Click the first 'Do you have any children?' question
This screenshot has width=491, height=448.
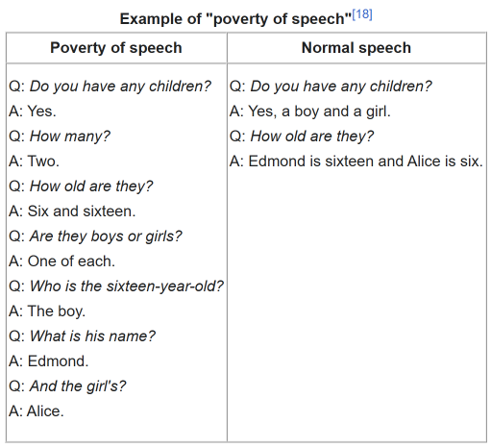pos(120,87)
